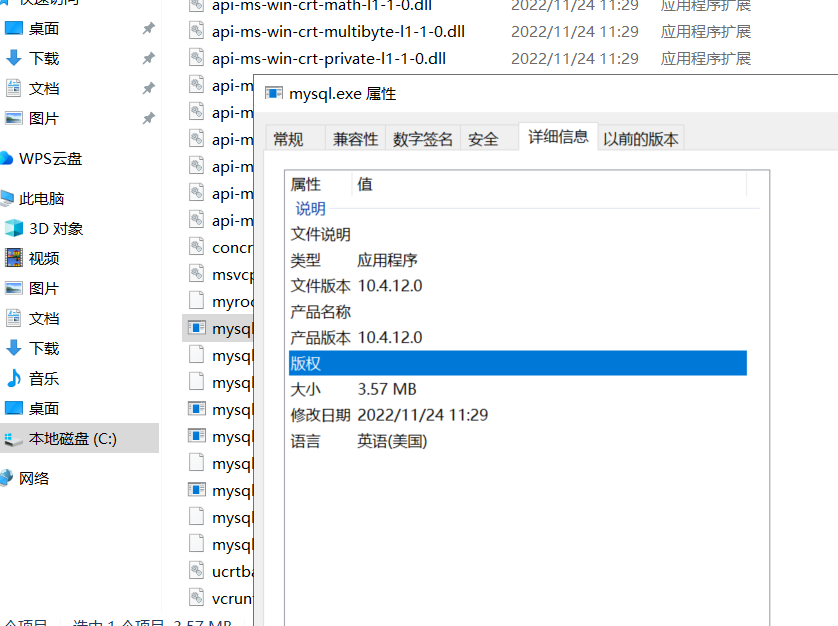Select api-ms-win-crt-private-l1-1-0.dll file
This screenshot has width=838, height=626.
click(329, 58)
